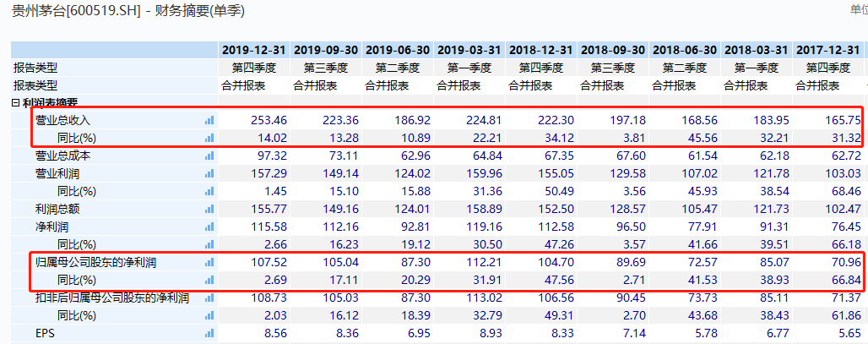Open chart icon for 营业利润 同比(%) row
Screen dimensions: 868x344
tap(209, 191)
